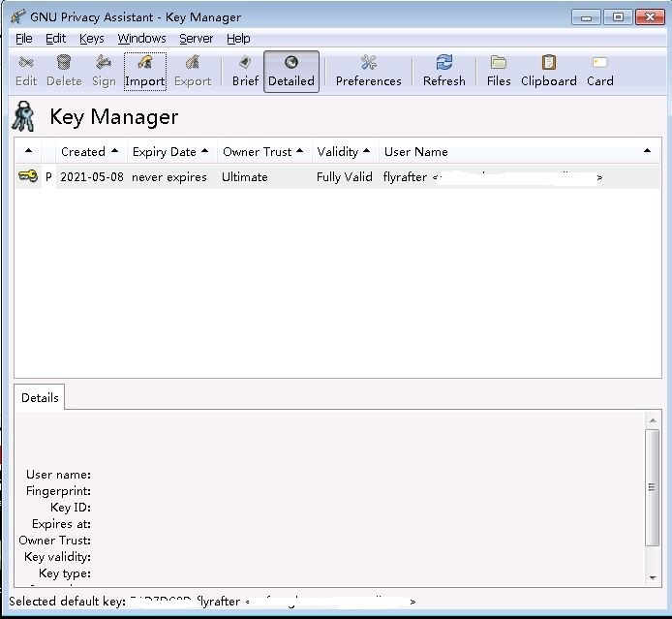Click the yellow key pair icon in row
672x619 pixels.
coord(28,176)
